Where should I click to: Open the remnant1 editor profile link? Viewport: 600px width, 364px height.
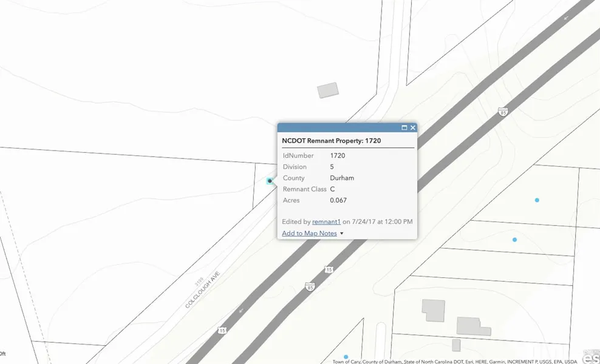click(x=326, y=222)
